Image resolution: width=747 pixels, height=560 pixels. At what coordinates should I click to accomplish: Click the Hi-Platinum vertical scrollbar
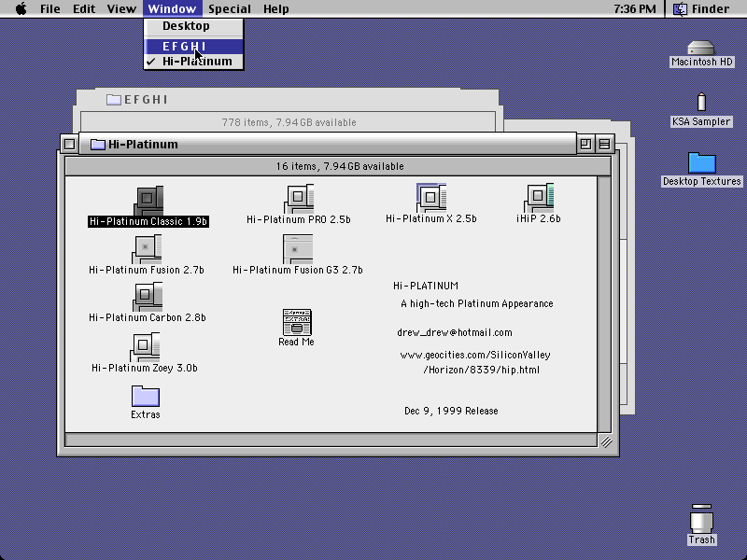pos(604,304)
